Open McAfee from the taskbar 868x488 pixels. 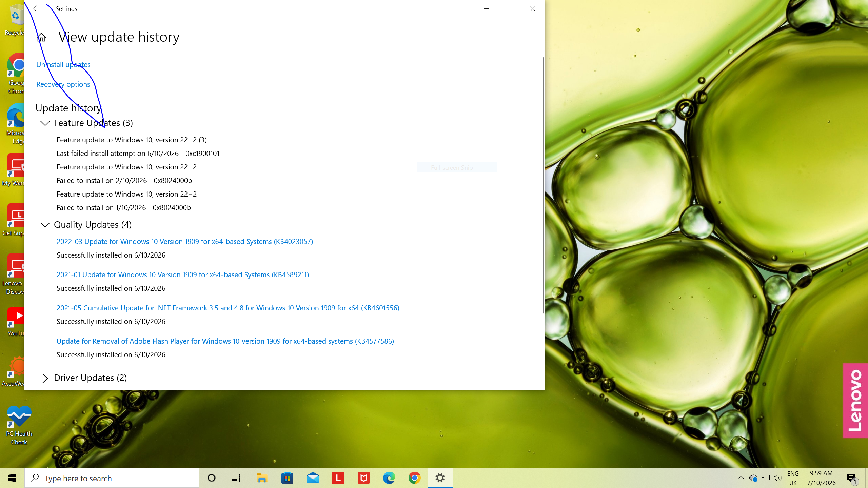[x=363, y=478]
